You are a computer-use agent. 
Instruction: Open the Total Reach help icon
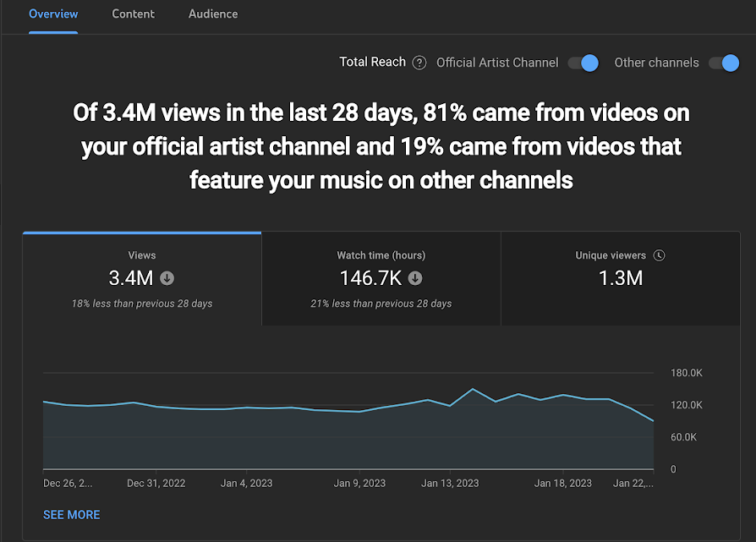(419, 63)
